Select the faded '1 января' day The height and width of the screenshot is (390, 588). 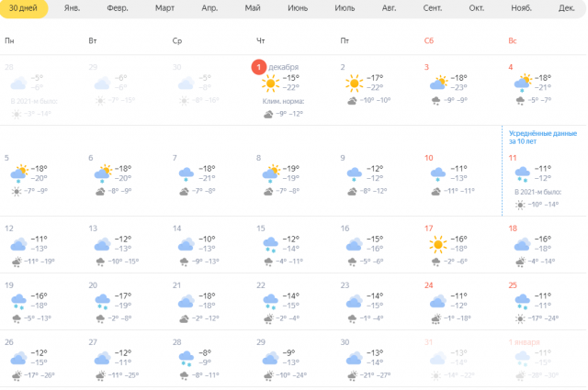[525, 342]
